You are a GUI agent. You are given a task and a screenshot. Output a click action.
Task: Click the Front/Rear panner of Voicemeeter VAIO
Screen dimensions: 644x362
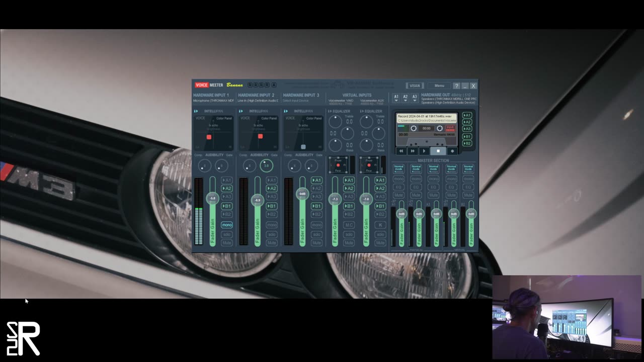[x=338, y=165]
